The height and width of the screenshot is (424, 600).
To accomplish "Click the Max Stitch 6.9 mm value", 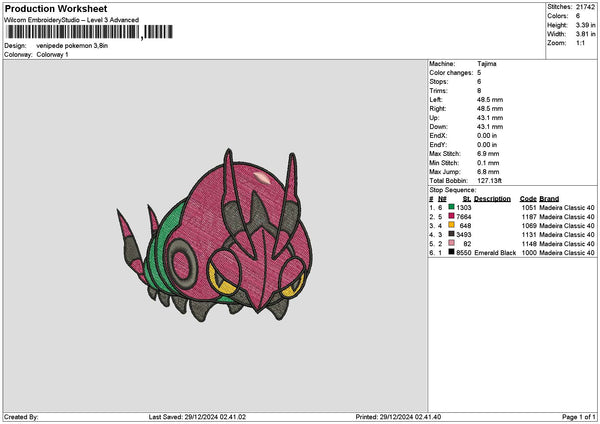I will (488, 153).
